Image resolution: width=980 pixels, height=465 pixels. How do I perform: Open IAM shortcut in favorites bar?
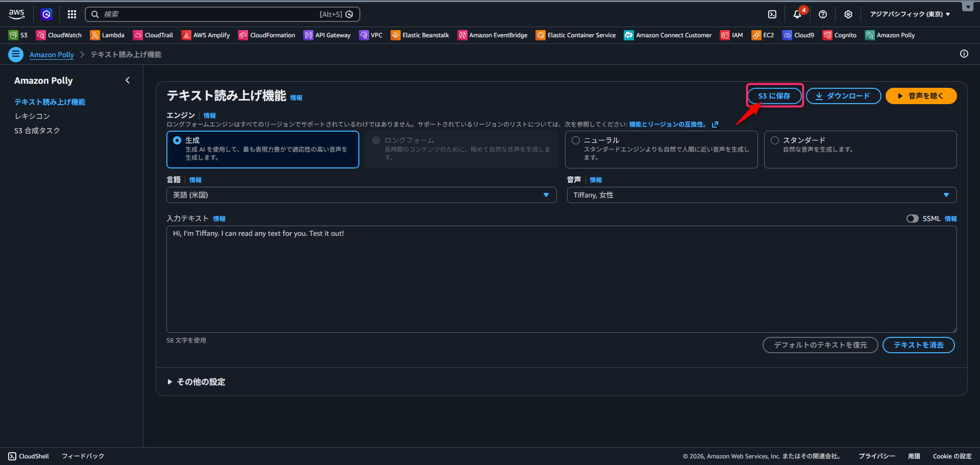point(731,35)
